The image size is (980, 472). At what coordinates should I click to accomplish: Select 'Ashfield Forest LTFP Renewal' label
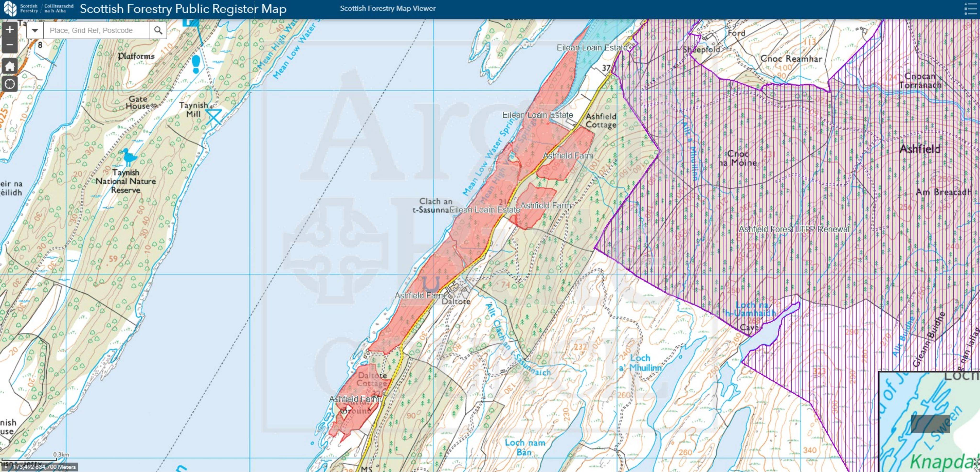click(x=794, y=229)
